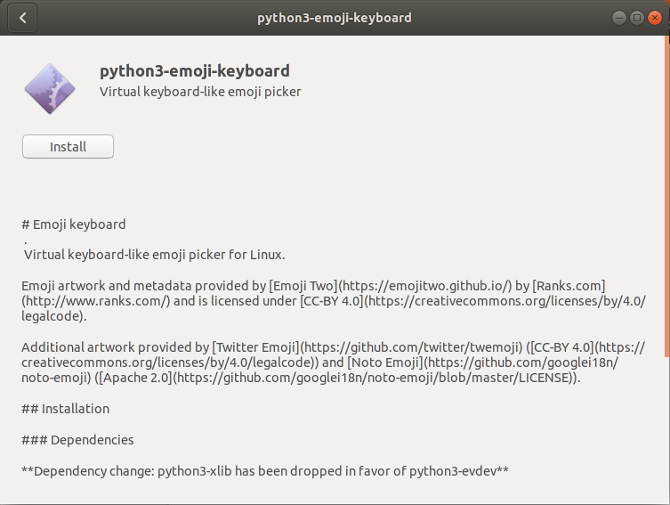Install the python3-emoji-keyboard package
Image resolution: width=670 pixels, height=505 pixels.
(x=68, y=147)
